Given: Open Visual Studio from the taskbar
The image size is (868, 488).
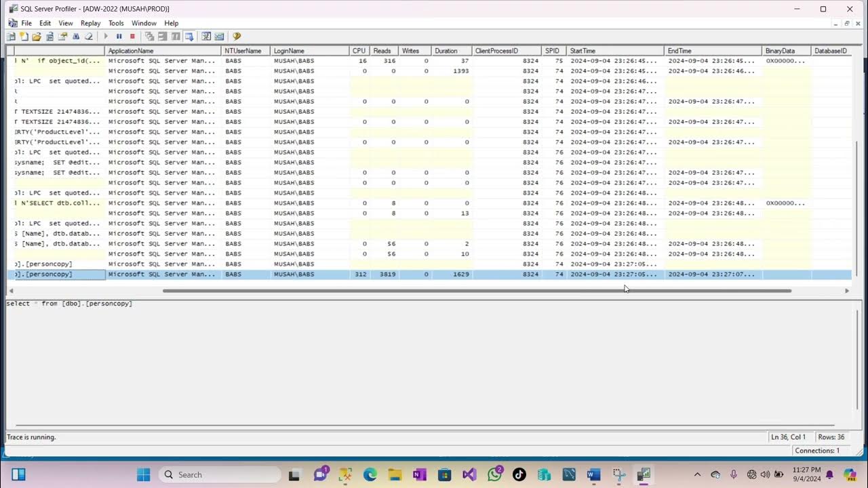Looking at the screenshot, I should tap(469, 474).
